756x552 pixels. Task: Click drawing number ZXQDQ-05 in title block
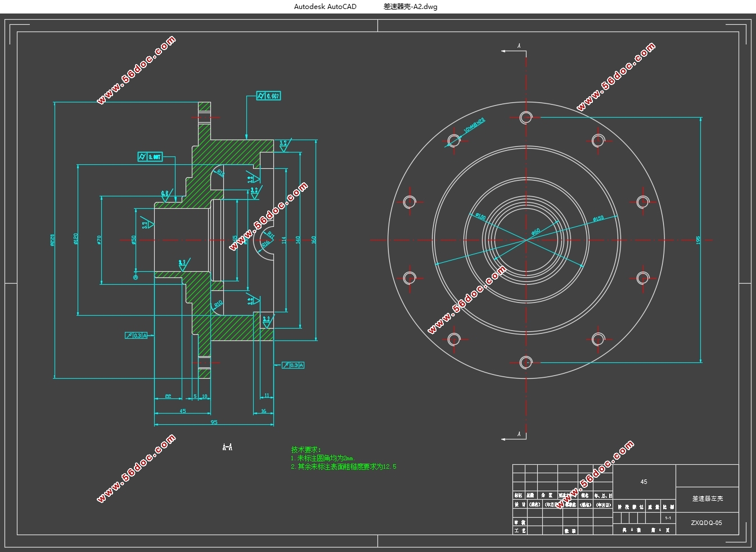point(706,523)
